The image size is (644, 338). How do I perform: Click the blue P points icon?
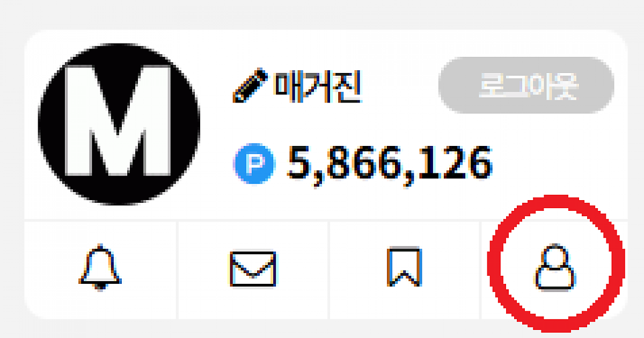click(x=254, y=164)
